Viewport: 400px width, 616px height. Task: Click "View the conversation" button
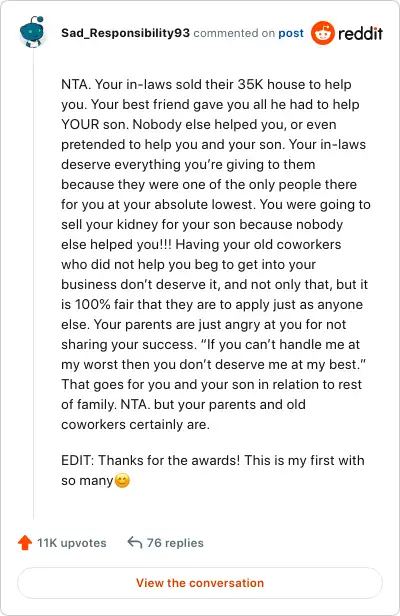pyautogui.click(x=200, y=583)
